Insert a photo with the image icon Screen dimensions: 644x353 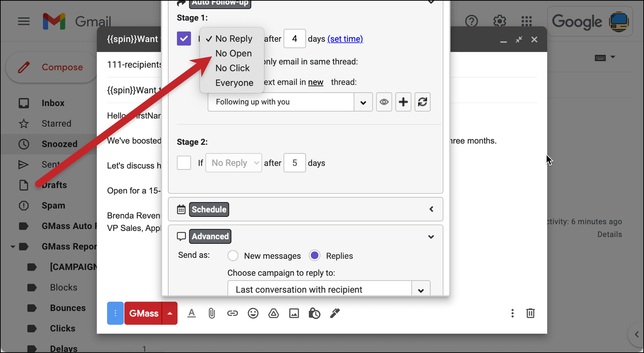click(294, 313)
